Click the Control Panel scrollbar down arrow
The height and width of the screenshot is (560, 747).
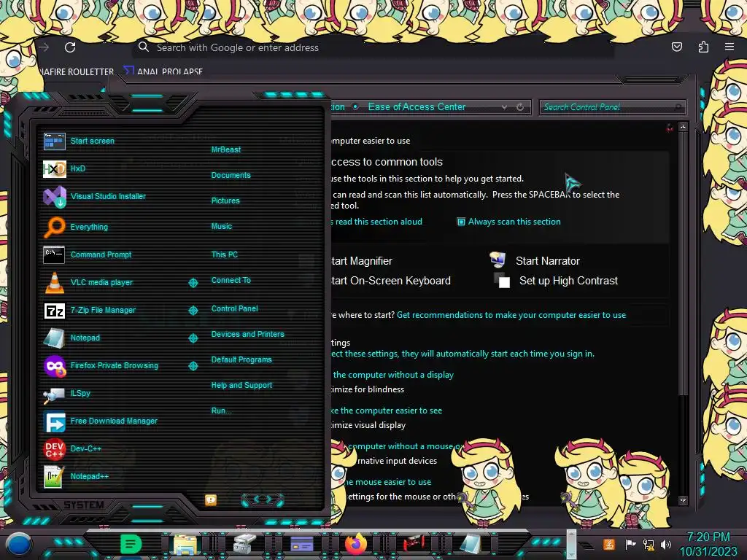pos(683,500)
